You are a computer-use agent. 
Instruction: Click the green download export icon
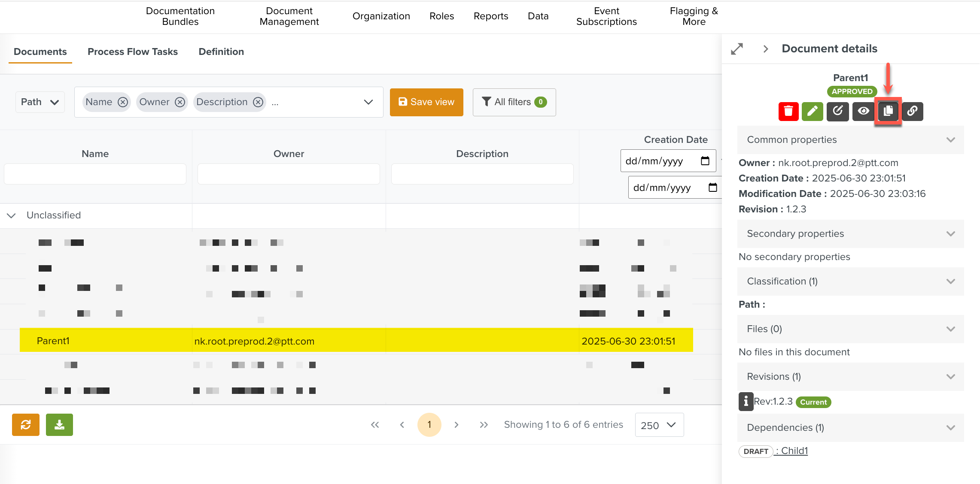point(59,425)
